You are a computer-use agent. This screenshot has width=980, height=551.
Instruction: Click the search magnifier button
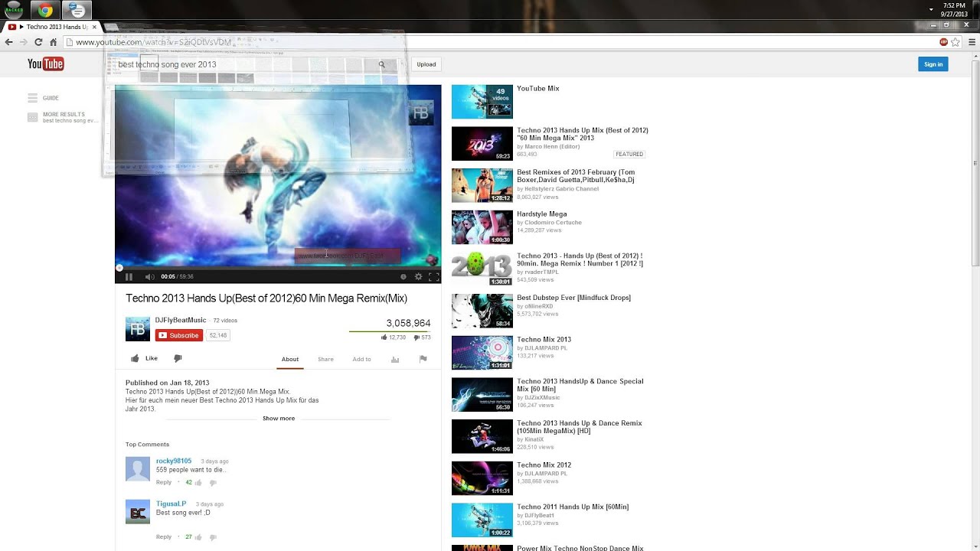pyautogui.click(x=381, y=64)
